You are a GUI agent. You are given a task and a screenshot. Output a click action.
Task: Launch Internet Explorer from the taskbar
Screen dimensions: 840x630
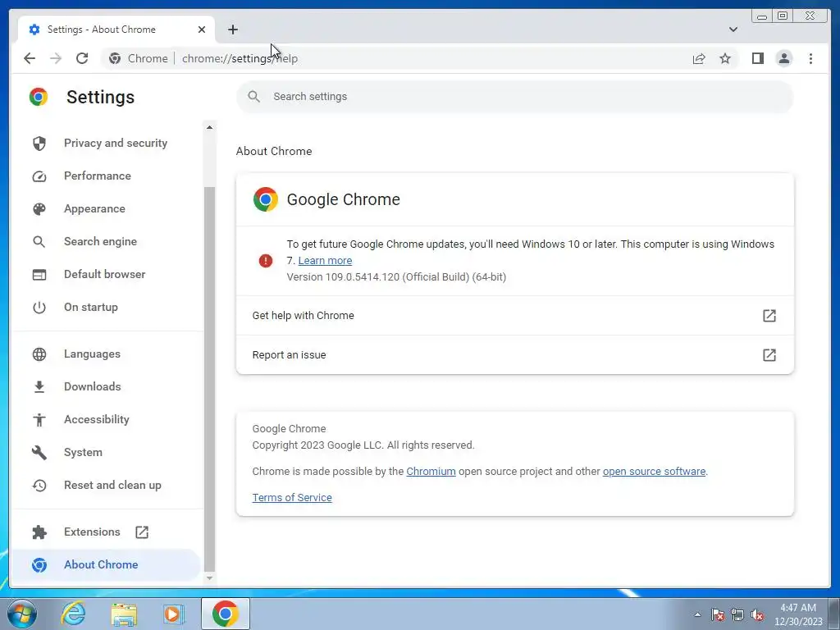(x=73, y=614)
